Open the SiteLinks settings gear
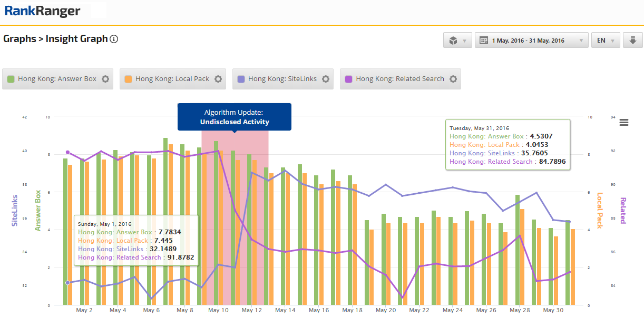The width and height of the screenshot is (644, 318). (x=326, y=79)
